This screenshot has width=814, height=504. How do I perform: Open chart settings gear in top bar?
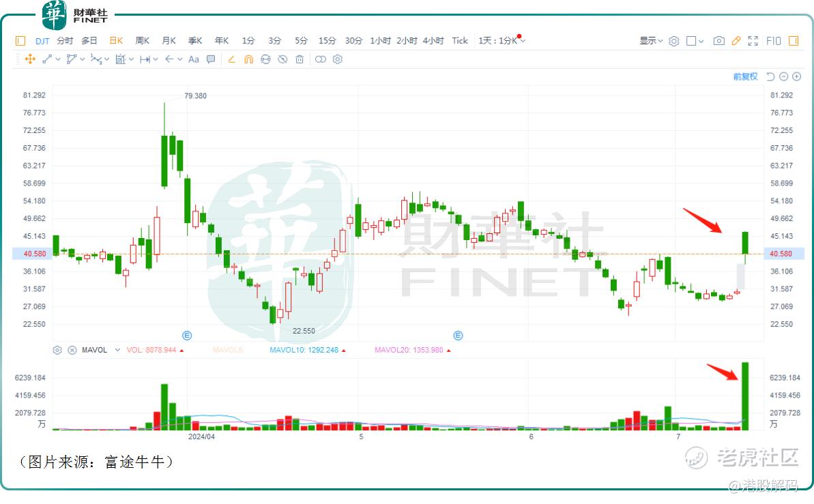tap(674, 40)
